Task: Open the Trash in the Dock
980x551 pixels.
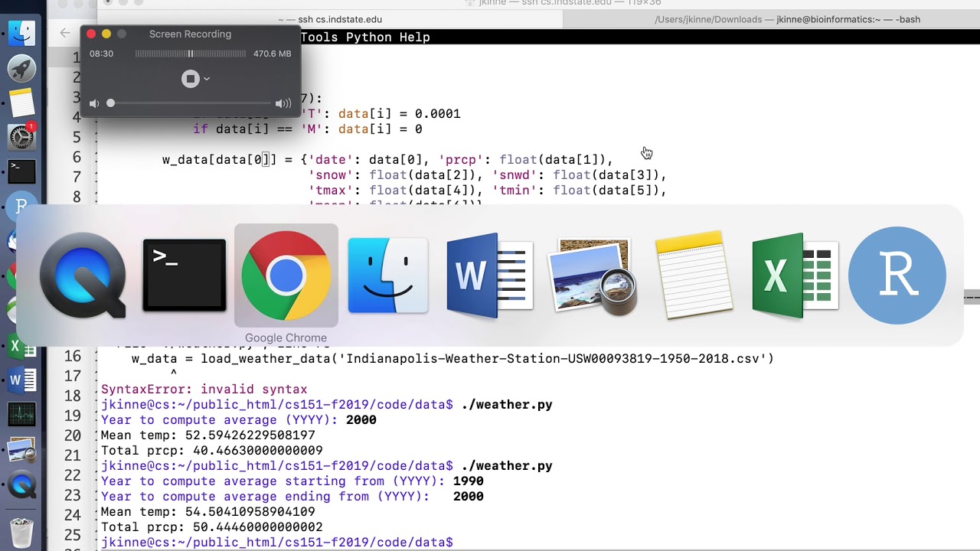Action: click(21, 531)
